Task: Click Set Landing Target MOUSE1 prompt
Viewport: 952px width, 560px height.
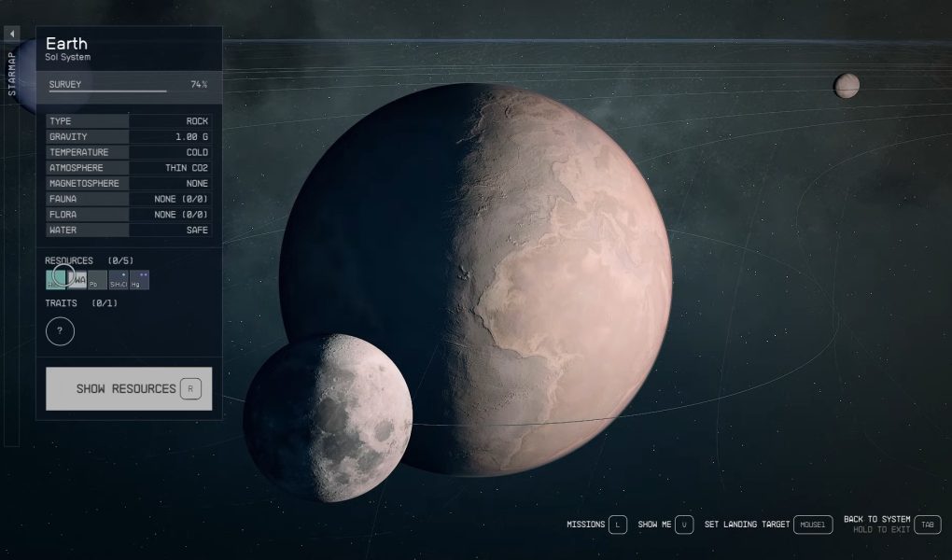Action: pyautogui.click(x=768, y=525)
